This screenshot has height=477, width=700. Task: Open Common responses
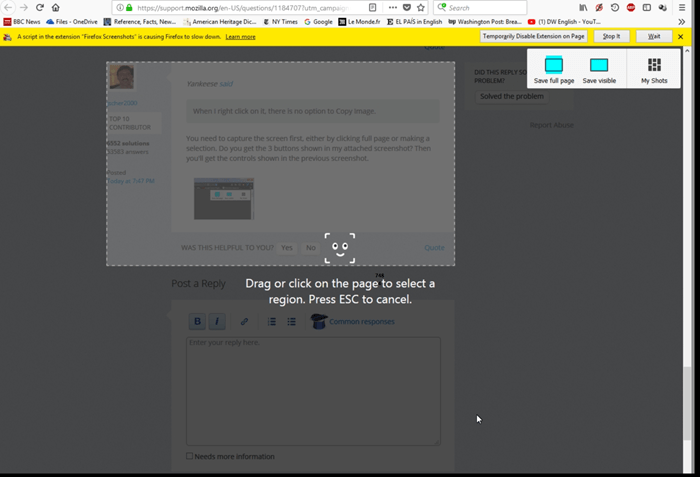[353, 321]
